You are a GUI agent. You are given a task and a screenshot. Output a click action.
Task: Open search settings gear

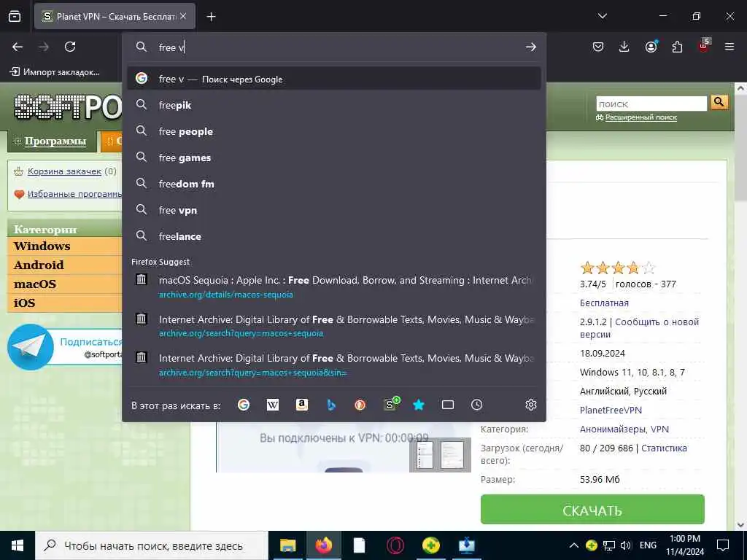(x=531, y=405)
